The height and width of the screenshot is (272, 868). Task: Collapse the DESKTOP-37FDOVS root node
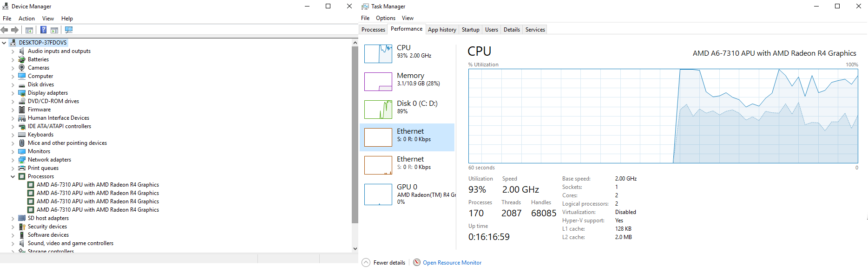click(x=4, y=43)
